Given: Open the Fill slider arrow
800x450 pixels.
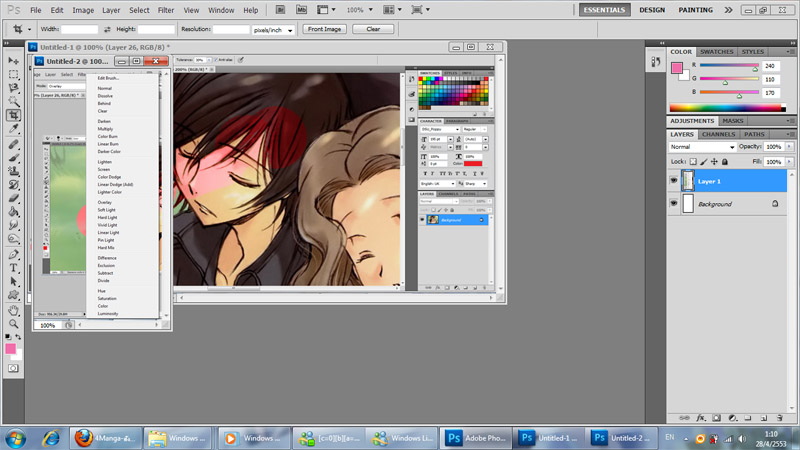Looking at the screenshot, I should point(789,162).
